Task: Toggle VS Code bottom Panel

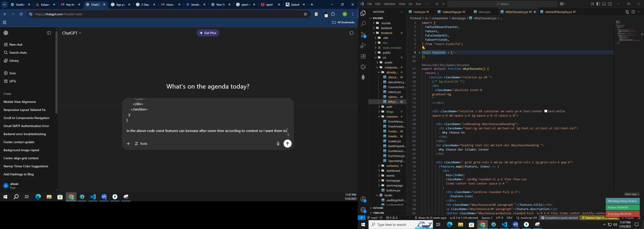Action: point(604,4)
